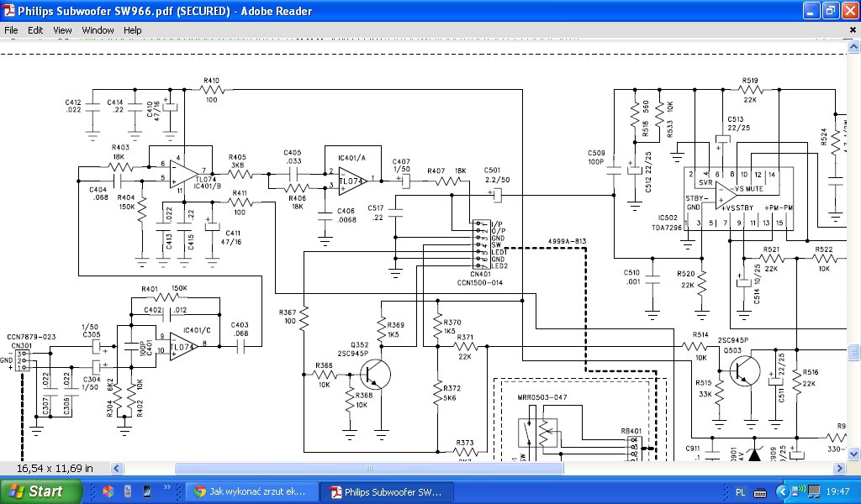Click the RB401 connector label
This screenshot has width=861, height=504.
coord(631,431)
